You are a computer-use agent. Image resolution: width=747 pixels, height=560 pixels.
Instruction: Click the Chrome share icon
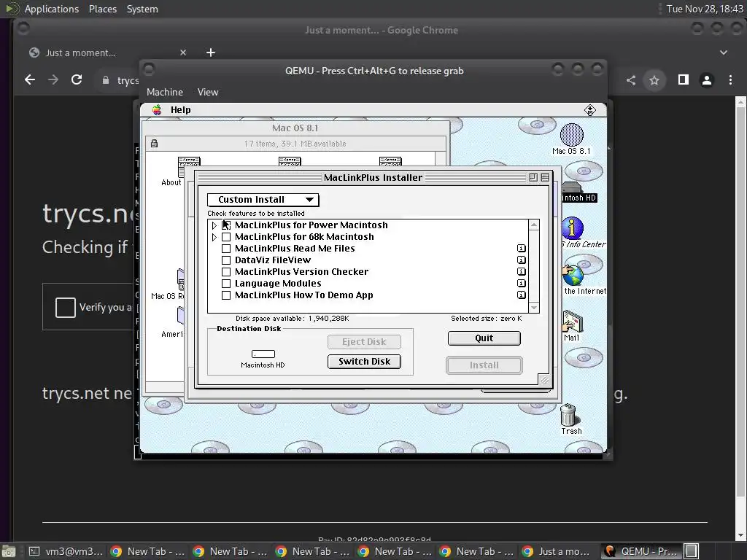click(x=631, y=80)
